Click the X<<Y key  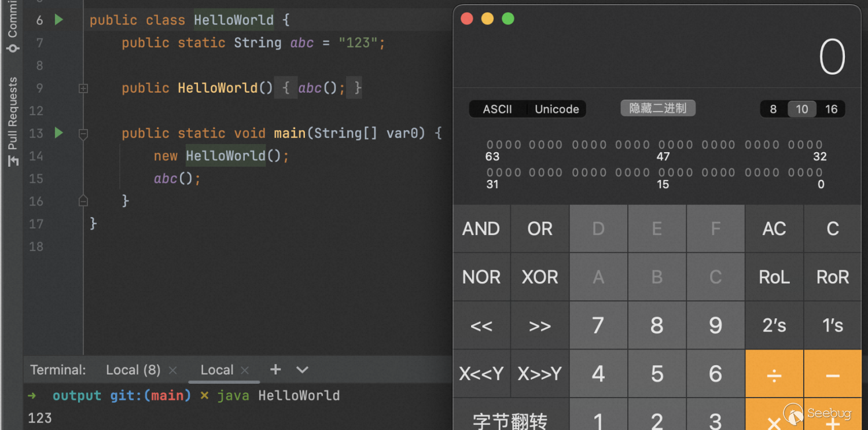[x=481, y=374]
